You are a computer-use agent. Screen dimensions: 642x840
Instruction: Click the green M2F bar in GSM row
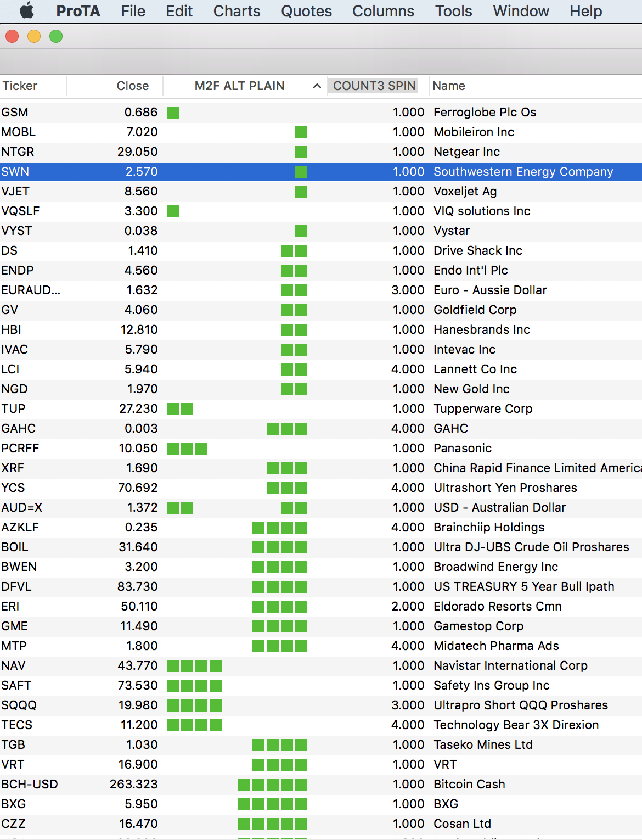[x=173, y=113]
